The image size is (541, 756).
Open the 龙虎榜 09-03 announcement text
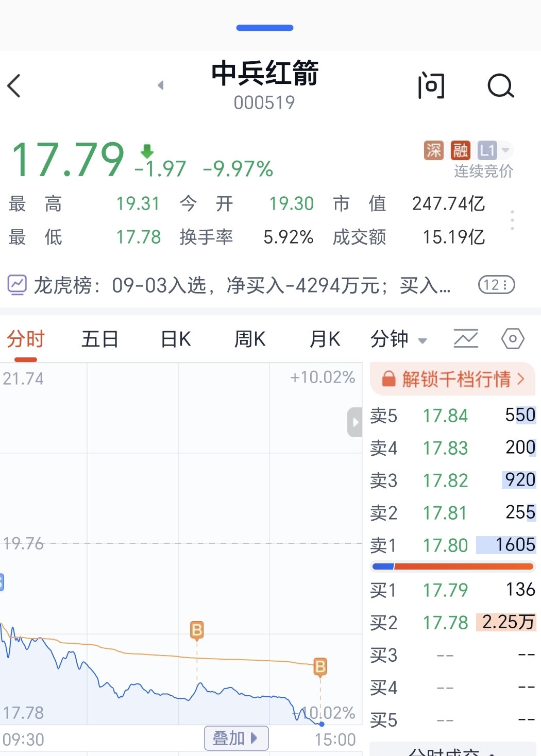[x=242, y=285]
